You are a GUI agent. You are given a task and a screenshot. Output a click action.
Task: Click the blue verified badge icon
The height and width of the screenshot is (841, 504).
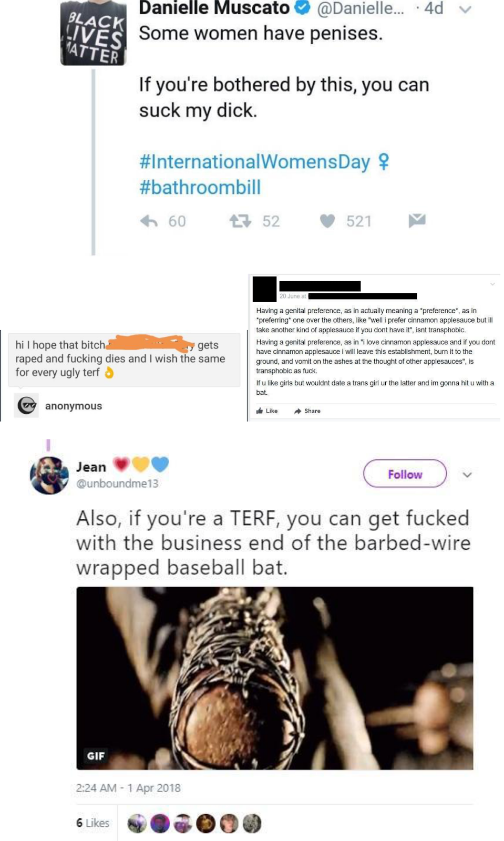(303, 8)
